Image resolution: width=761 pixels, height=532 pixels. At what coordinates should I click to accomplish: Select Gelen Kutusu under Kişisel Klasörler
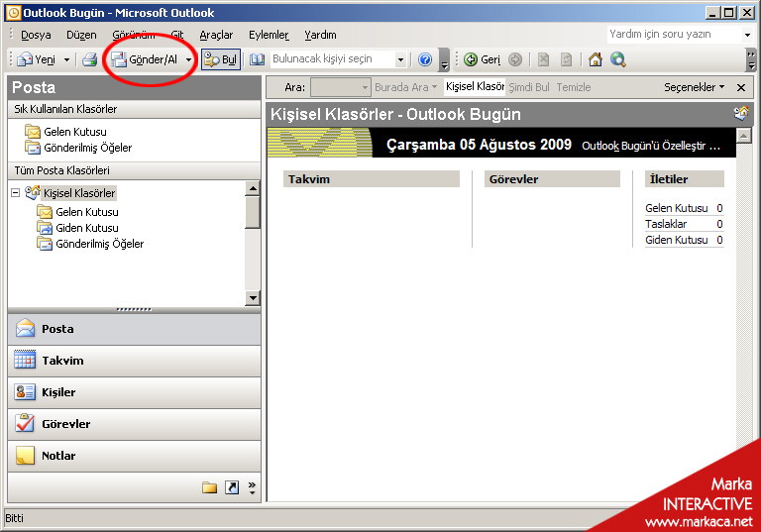[77, 212]
